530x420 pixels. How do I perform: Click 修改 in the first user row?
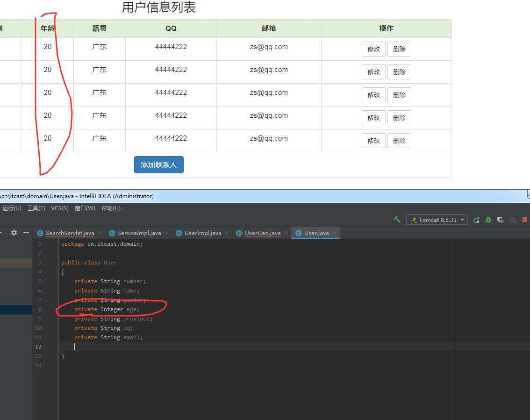(373, 49)
